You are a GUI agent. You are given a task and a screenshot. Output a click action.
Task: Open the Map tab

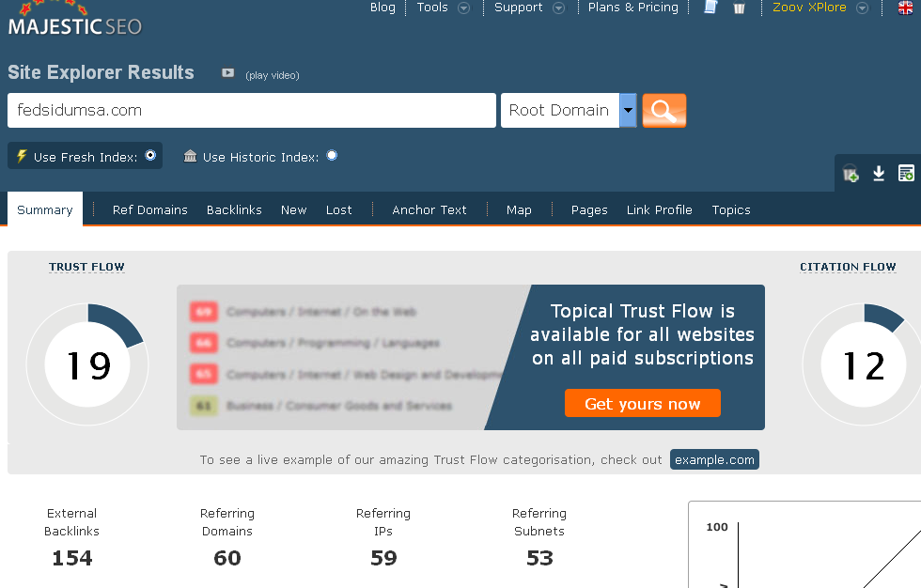click(519, 209)
